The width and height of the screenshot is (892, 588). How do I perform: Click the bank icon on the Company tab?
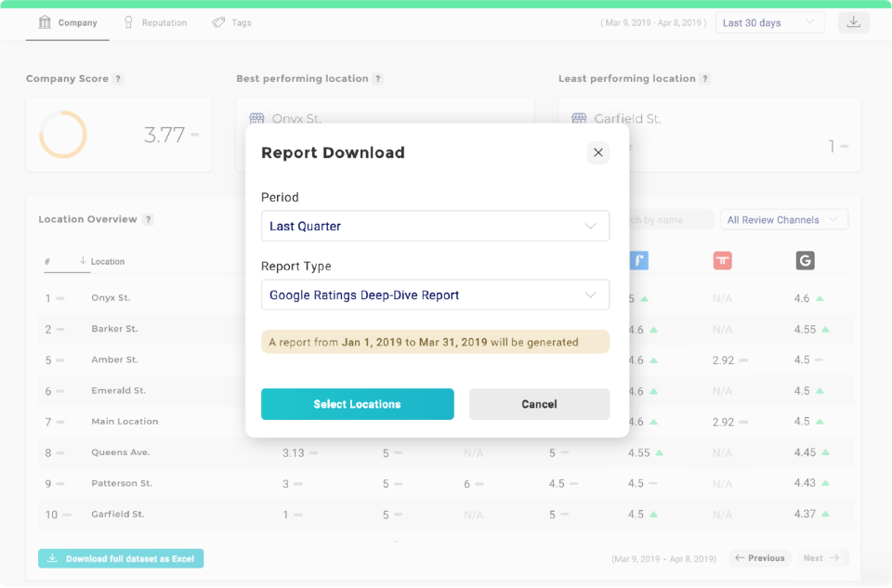[x=45, y=22]
